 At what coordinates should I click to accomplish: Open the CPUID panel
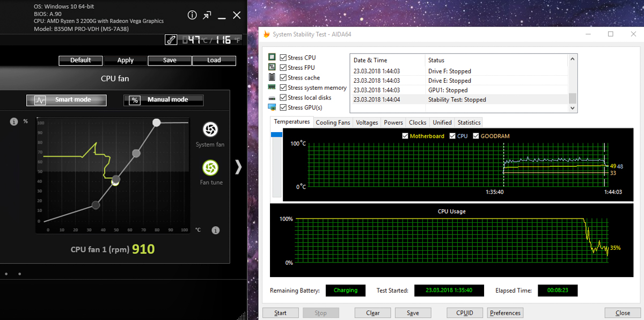click(465, 312)
